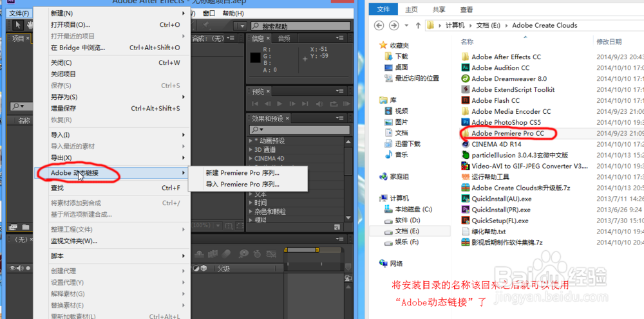The image size is (644, 319).
Task: Open recent locations dropdown in Explorer
Action: coord(406,26)
